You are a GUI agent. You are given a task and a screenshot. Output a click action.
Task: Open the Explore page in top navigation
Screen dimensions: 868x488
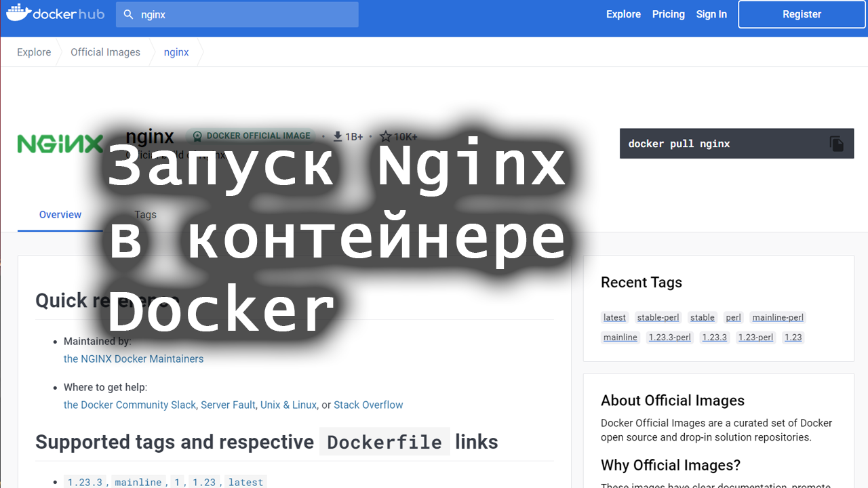(x=623, y=14)
